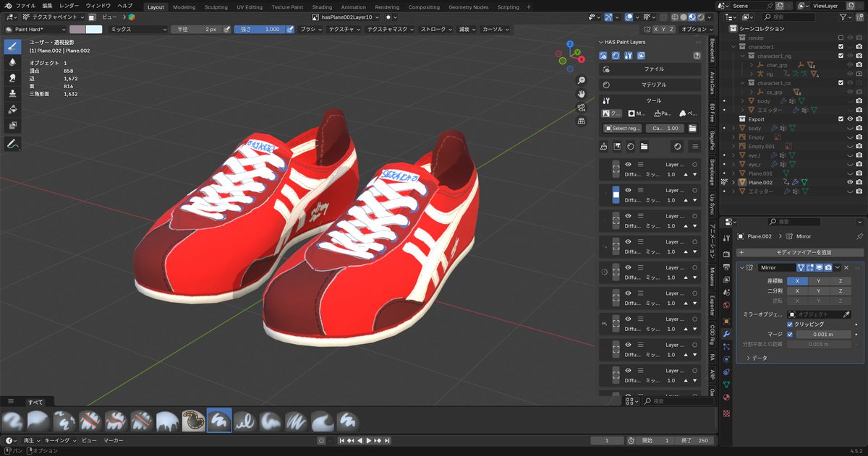
Task: Hide Export collection with eye icon
Action: 851,119
